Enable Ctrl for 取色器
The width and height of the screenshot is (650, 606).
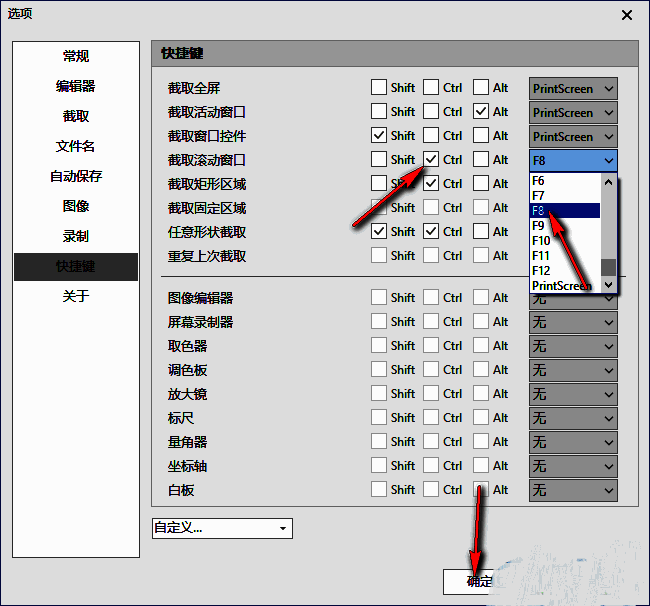(x=431, y=346)
